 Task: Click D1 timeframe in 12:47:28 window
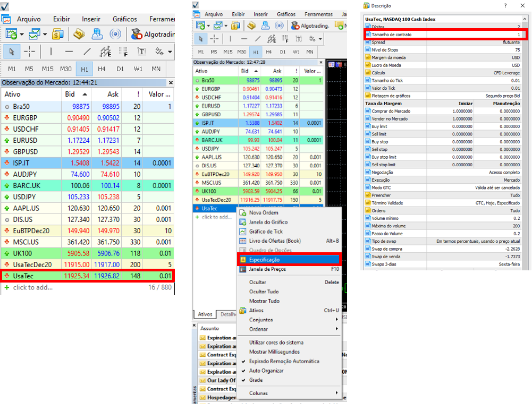283,52
